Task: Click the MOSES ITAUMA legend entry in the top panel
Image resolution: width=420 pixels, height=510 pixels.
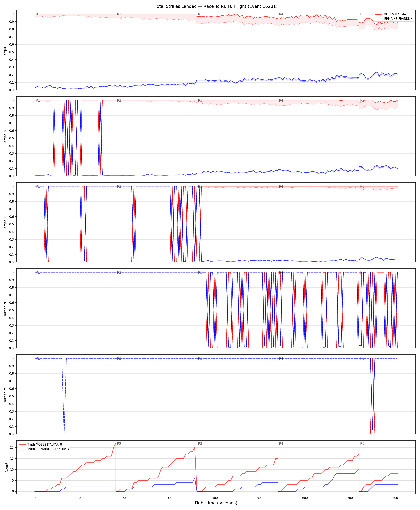Action: click(x=395, y=14)
